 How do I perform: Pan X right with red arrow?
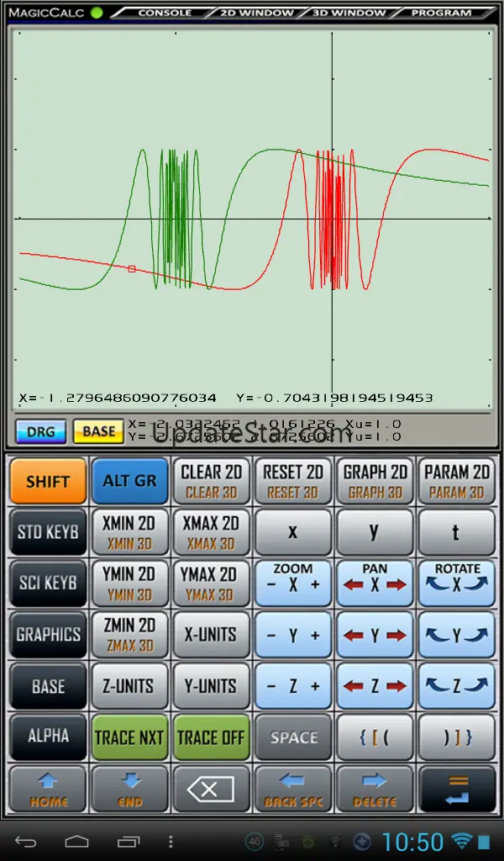click(396, 585)
